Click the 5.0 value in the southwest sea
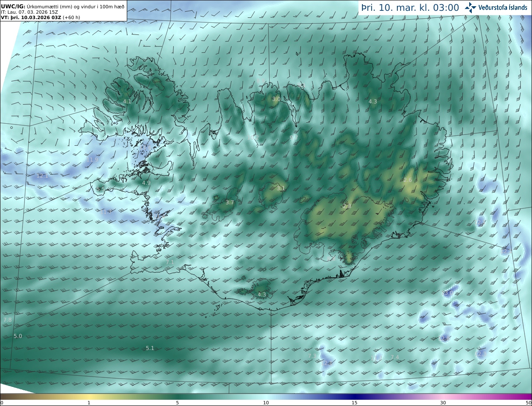532x406 pixels. point(18,336)
